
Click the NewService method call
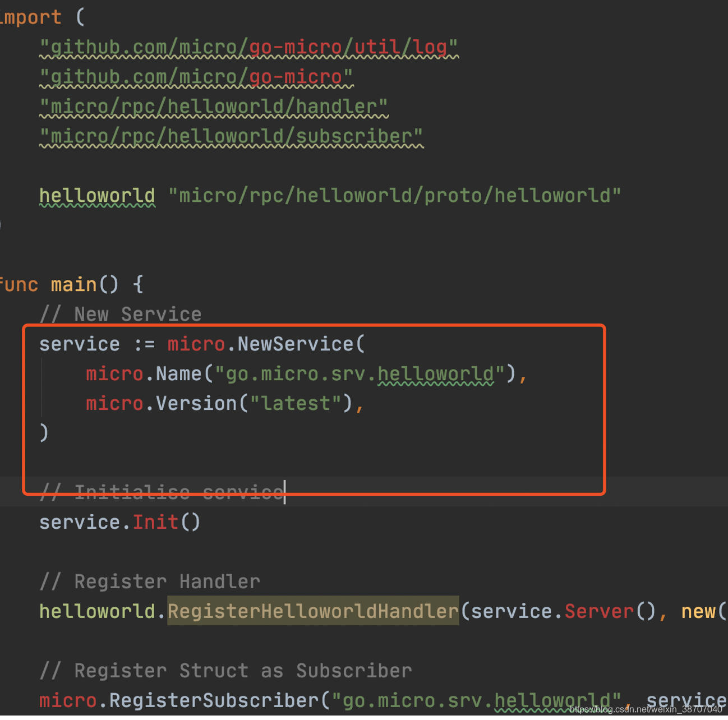click(296, 344)
